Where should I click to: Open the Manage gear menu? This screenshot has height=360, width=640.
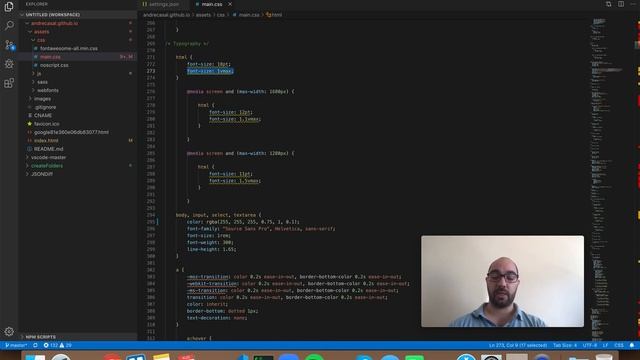tap(9, 331)
